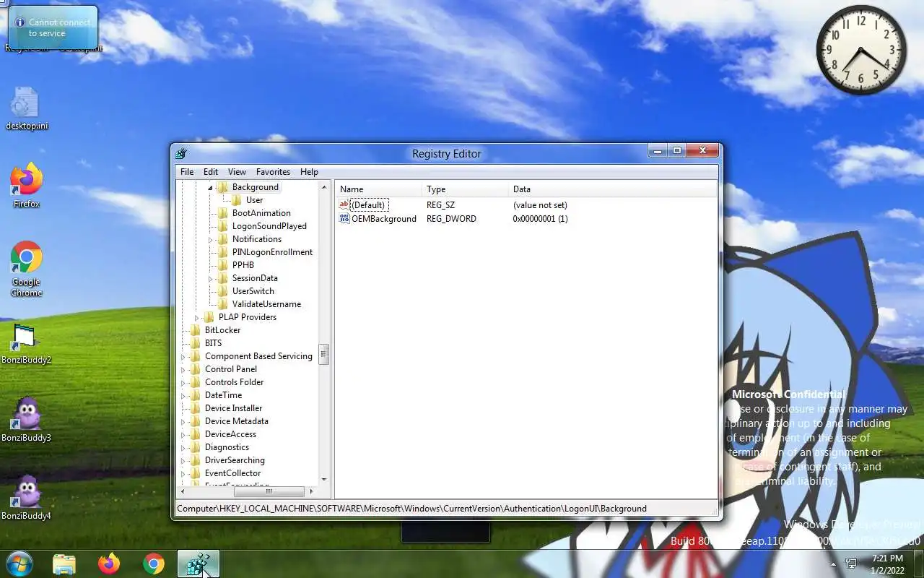Select the EventCollector key

click(232, 473)
